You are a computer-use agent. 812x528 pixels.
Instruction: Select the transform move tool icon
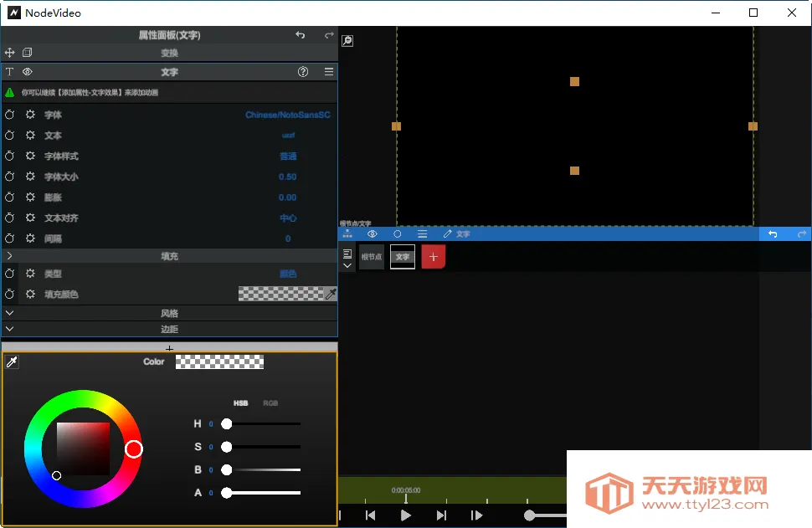coord(10,52)
